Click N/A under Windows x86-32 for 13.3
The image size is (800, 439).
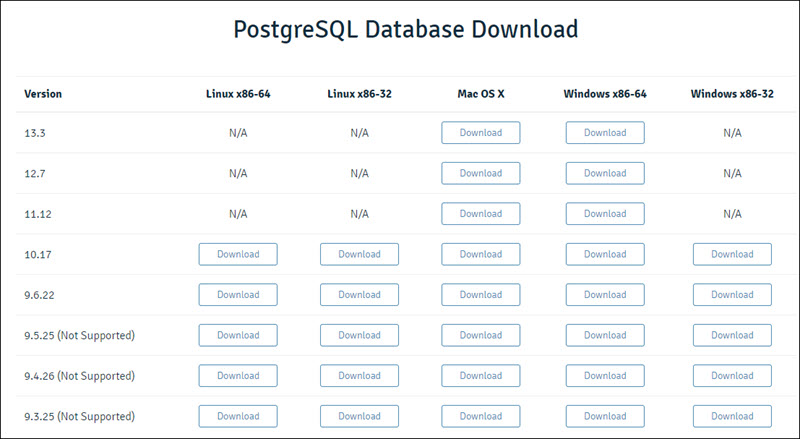click(x=732, y=133)
